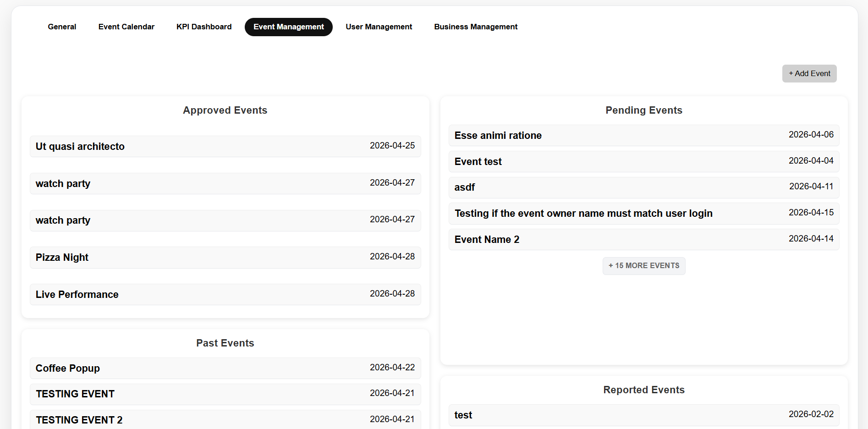Screen dimensions: 868x429
Task: Open the User Management tab
Action: [x=379, y=27]
